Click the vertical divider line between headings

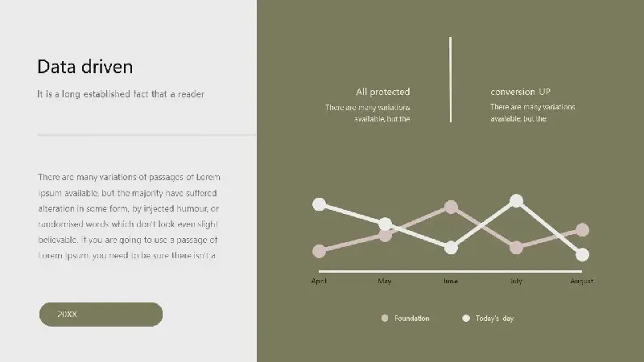click(x=451, y=80)
